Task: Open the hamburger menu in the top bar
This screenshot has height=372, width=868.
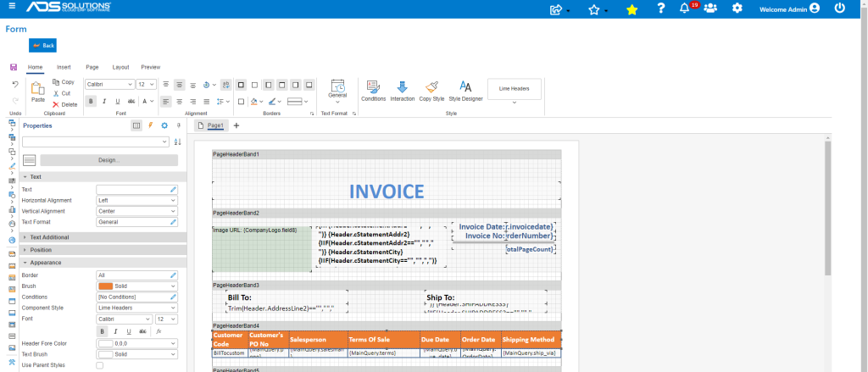Action: coord(12,6)
